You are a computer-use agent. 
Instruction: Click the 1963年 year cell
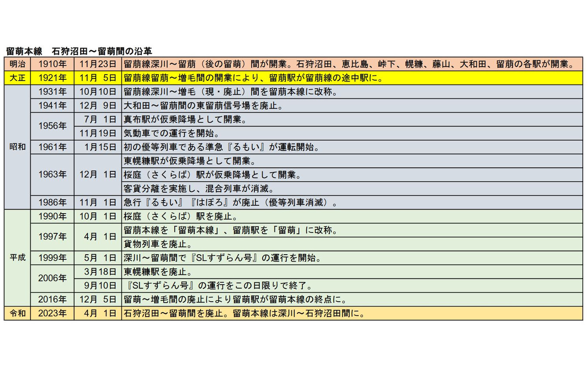coord(52,174)
